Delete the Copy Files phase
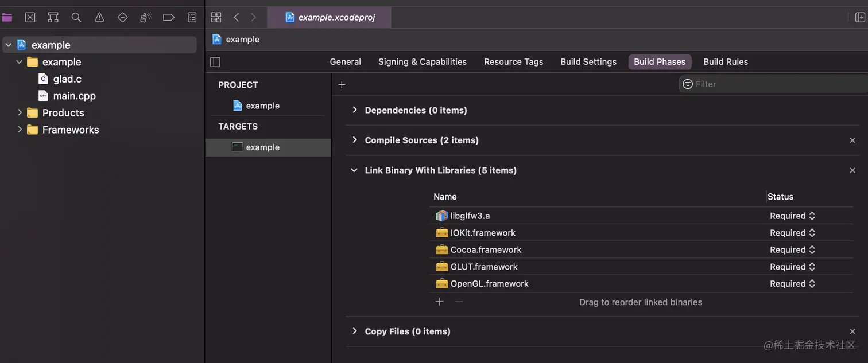Screen dimensions: 868x363 click(x=852, y=331)
